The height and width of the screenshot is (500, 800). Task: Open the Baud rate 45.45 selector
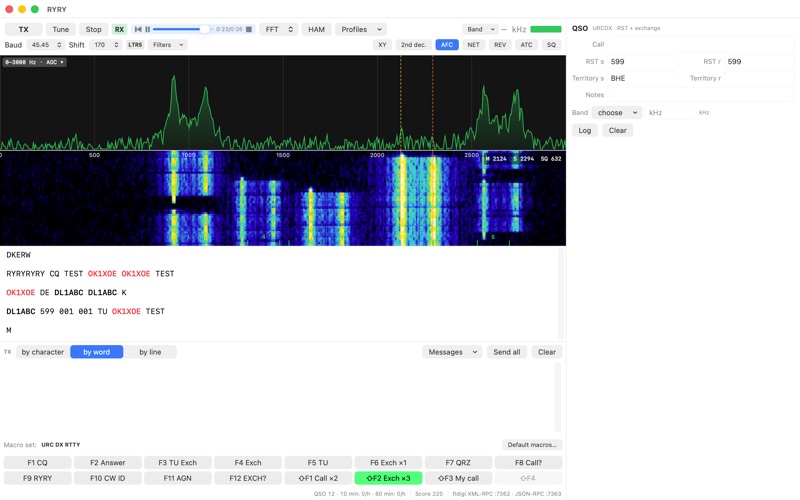pos(45,45)
